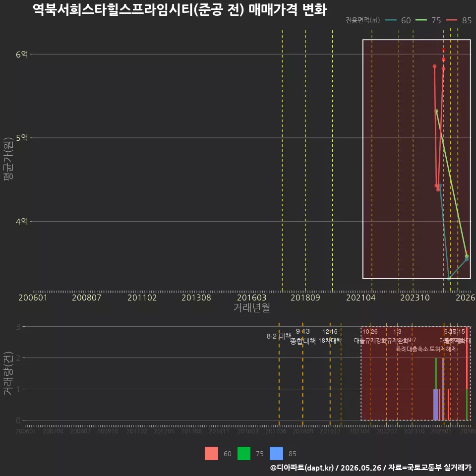Viewport: 476px width, 476px height.
Task: Click 201603 on the price chart x-axis
Action: point(252,297)
